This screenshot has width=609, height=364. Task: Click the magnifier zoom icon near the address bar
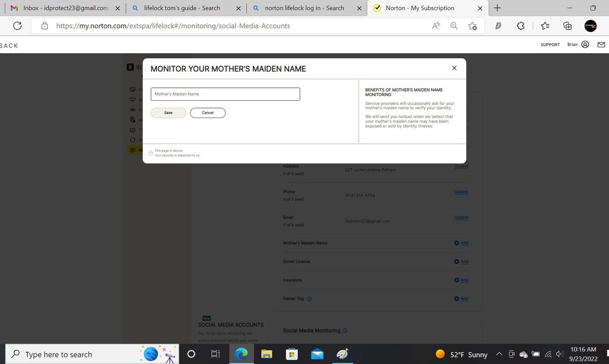454,25
